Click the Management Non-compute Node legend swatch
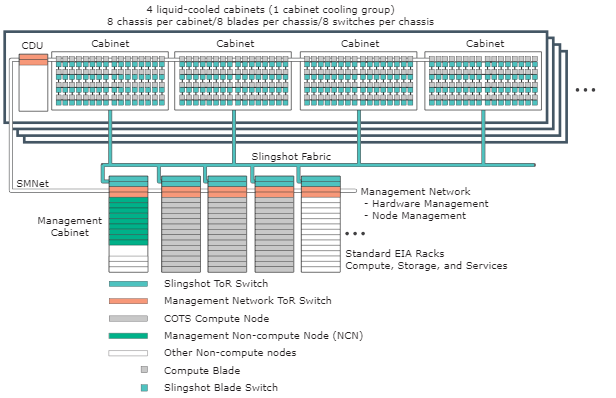The width and height of the screenshot is (616, 398). tap(128, 336)
